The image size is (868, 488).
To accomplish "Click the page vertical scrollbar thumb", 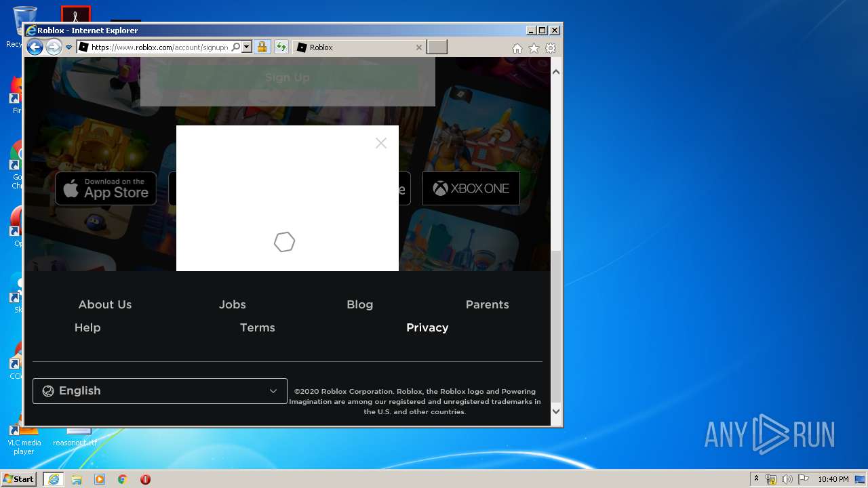I will point(556,327).
